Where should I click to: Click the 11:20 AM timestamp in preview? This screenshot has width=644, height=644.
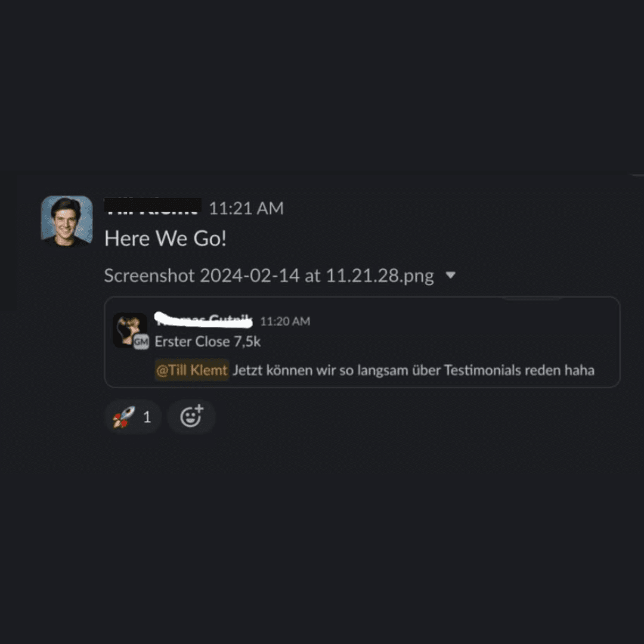(285, 321)
